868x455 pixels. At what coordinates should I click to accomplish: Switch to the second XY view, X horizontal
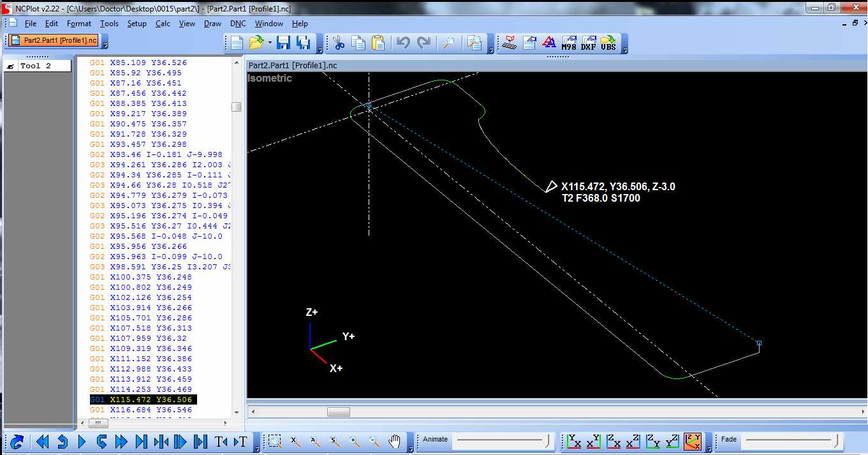pyautogui.click(x=594, y=441)
